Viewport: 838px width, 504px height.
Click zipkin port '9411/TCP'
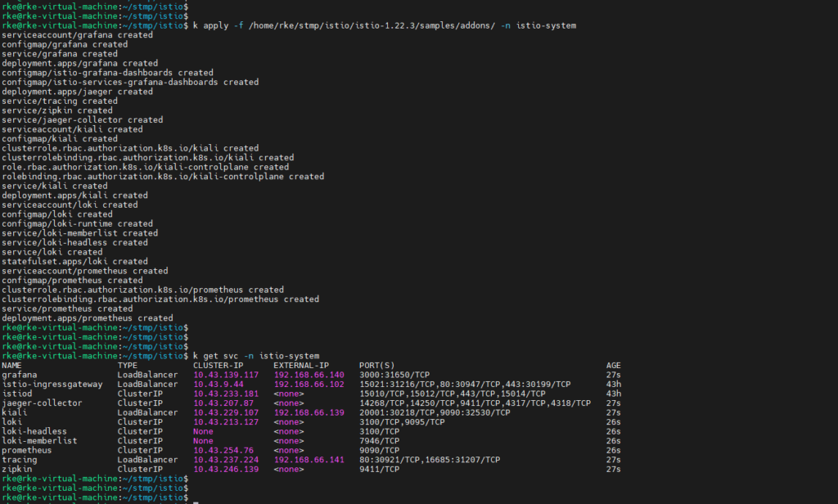click(x=380, y=470)
